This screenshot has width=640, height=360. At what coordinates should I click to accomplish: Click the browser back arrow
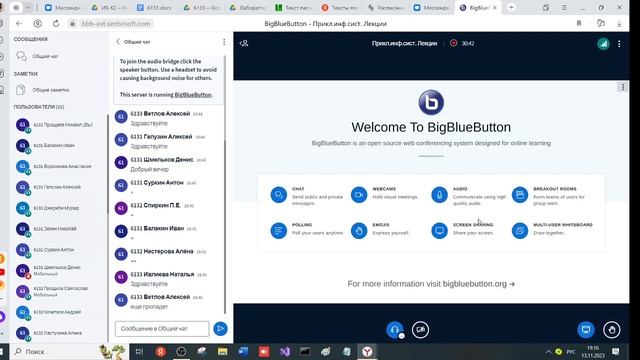19,24
